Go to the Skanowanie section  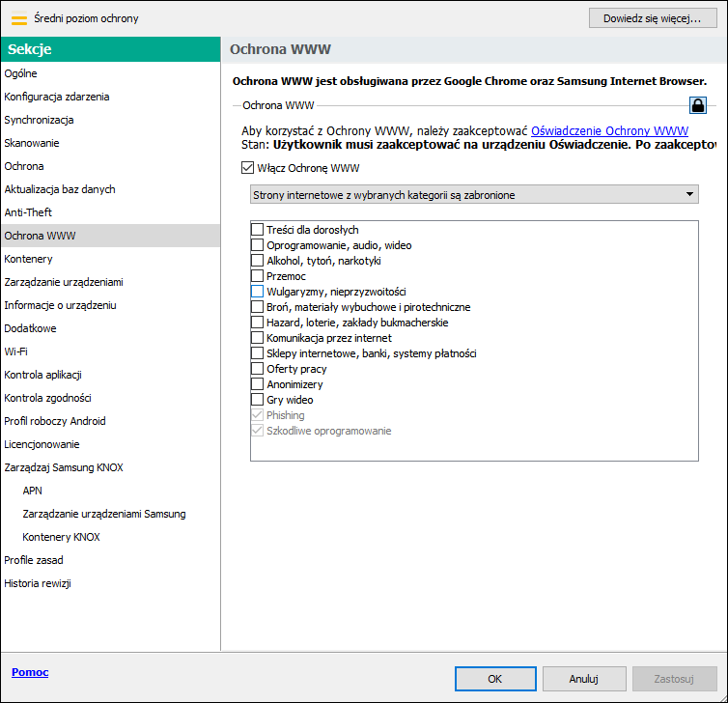click(32, 143)
